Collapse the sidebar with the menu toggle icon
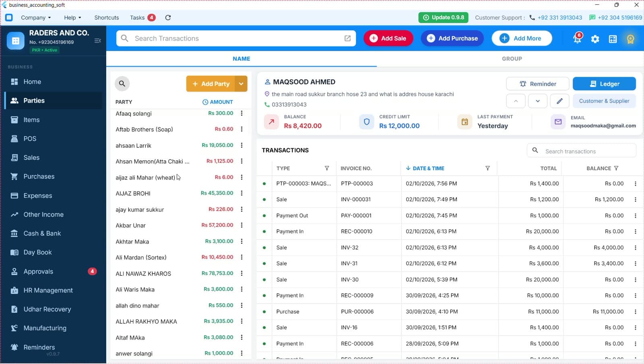The height and width of the screenshot is (364, 644). (97, 41)
